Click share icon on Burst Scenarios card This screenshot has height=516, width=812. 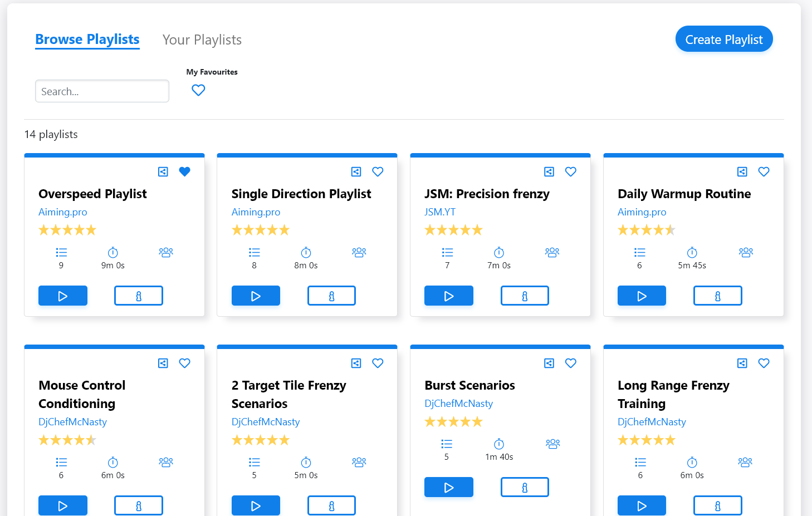point(549,363)
